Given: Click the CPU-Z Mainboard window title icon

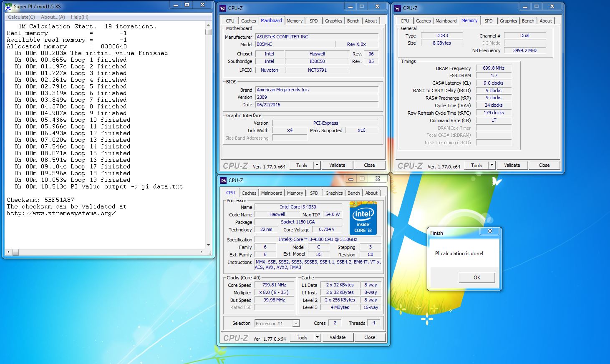Looking at the screenshot, I should pos(223,8).
